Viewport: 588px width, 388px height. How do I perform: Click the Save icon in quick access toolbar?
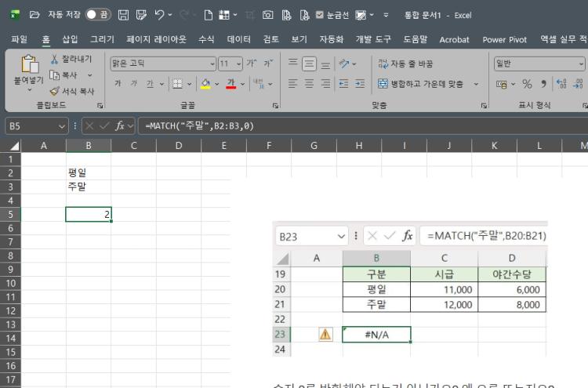[x=123, y=15]
